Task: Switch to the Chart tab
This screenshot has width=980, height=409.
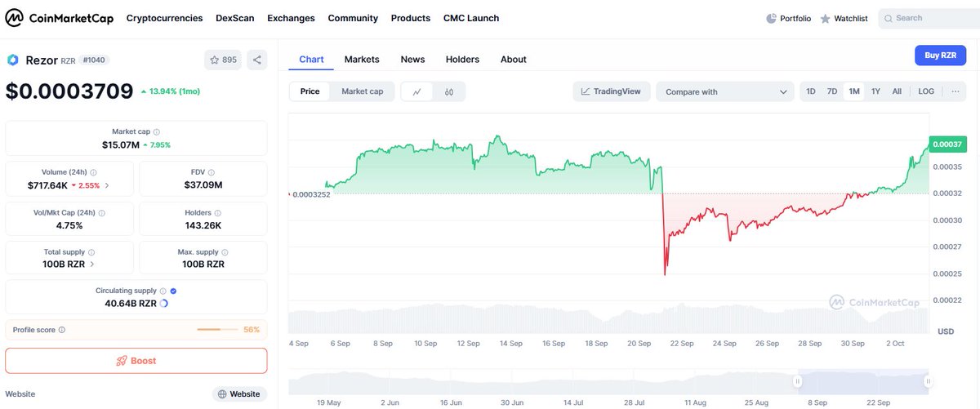Action: click(311, 60)
